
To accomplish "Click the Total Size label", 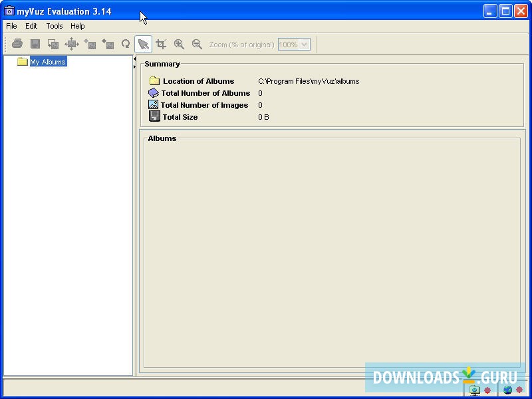I will click(x=180, y=117).
